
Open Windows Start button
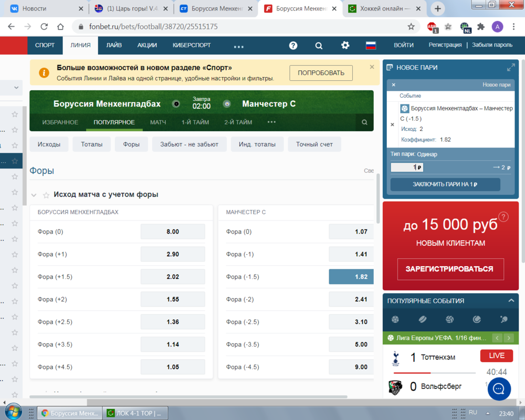13,412
